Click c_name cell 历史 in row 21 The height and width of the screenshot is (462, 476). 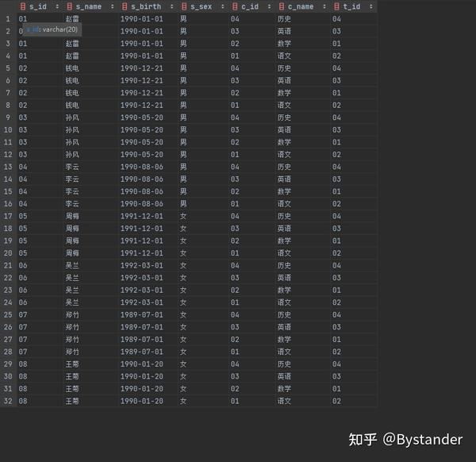284,265
